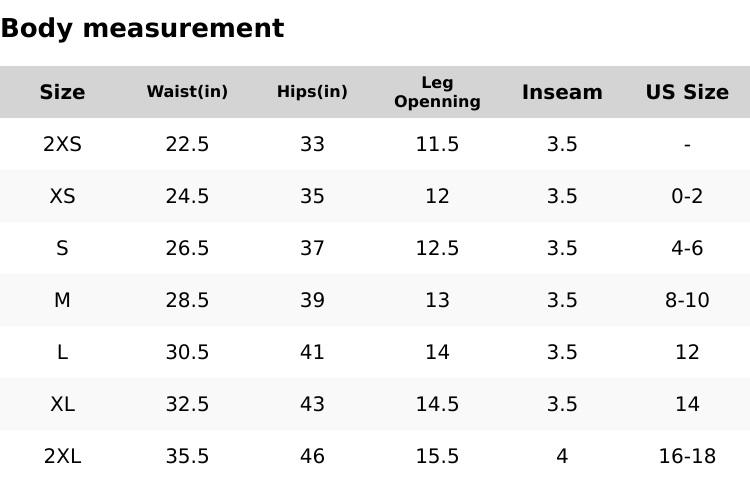Click leg opening value 14.5
Screen dimensions: 750x482
pyautogui.click(x=437, y=404)
